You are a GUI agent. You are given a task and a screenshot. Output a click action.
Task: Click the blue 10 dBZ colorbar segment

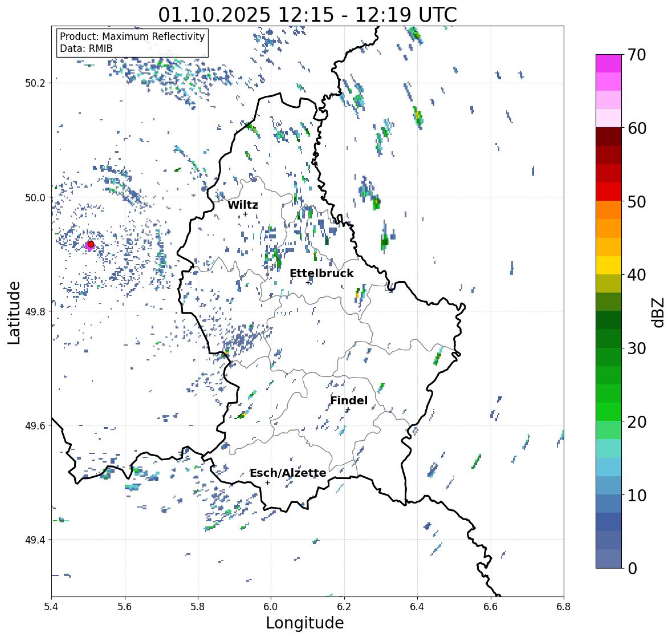click(609, 485)
